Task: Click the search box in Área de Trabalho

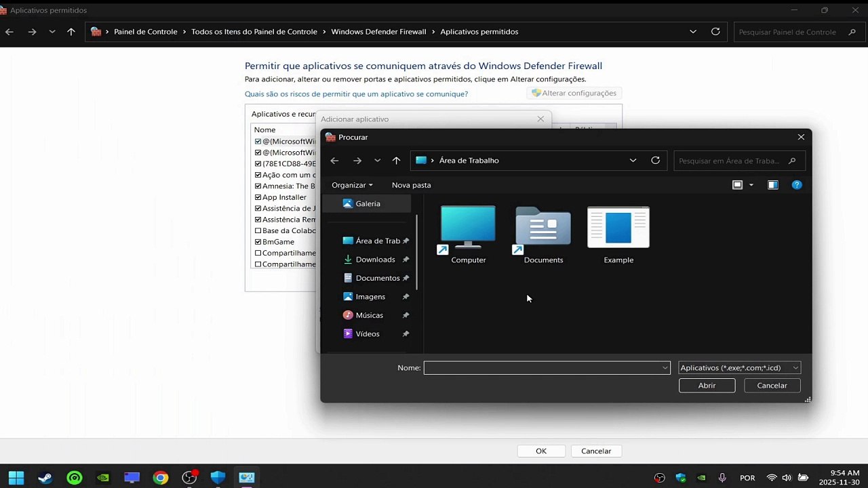Action: (x=739, y=161)
